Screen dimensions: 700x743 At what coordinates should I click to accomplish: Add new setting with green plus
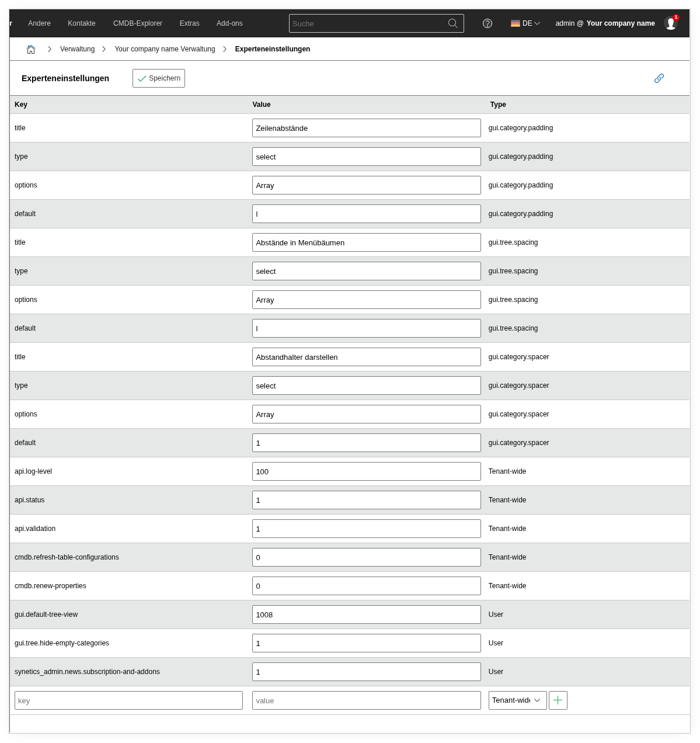tap(558, 700)
